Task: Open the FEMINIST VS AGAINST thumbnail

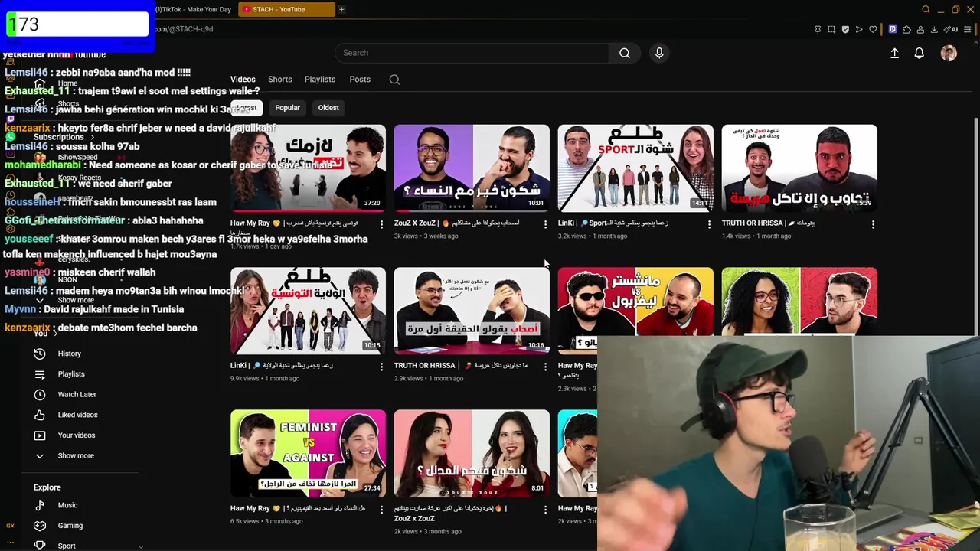Action: click(308, 453)
